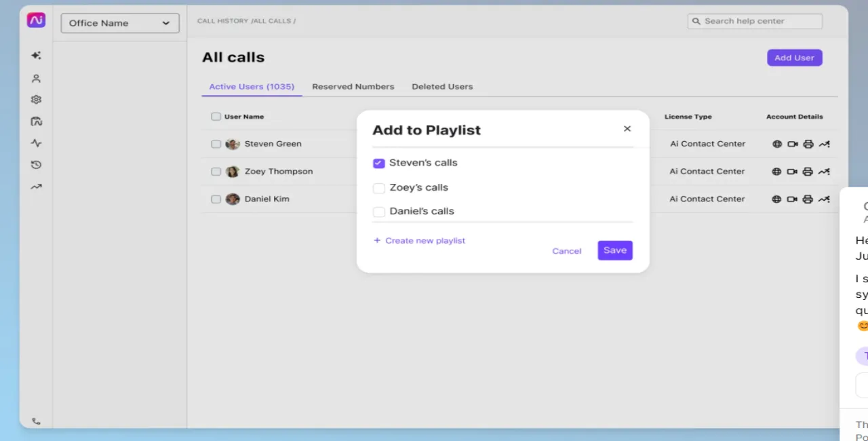This screenshot has width=868, height=441.
Task: Click the User Name column header
Action: coord(244,117)
